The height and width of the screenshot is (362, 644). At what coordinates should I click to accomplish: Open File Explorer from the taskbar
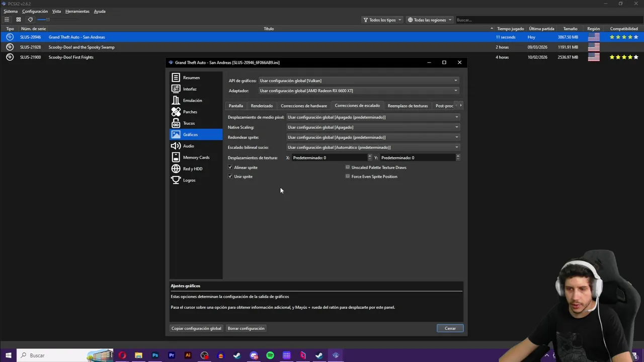coord(138,355)
